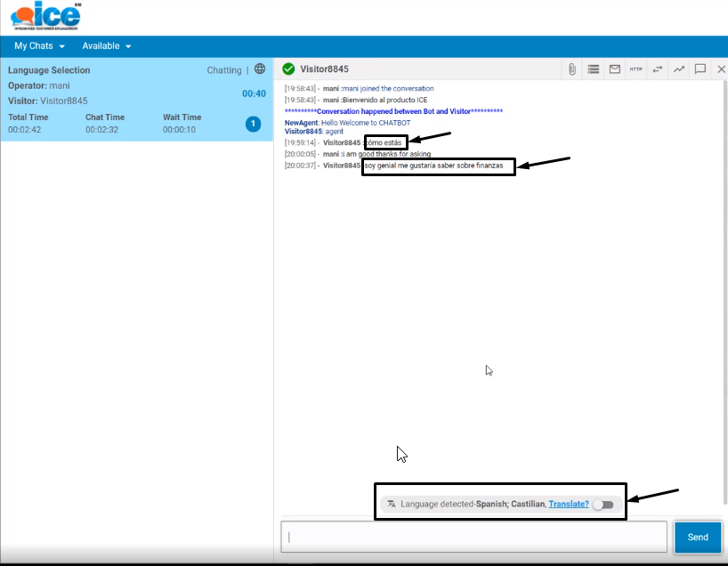Click the paperclip attachment icon
This screenshot has height=566, width=728.
pos(572,69)
